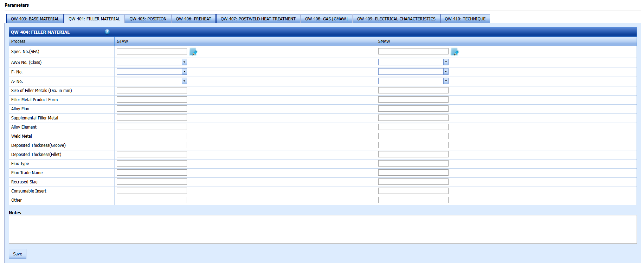
Task: Click the SMAW Spec. No. lookup icon
Action: [x=455, y=52]
